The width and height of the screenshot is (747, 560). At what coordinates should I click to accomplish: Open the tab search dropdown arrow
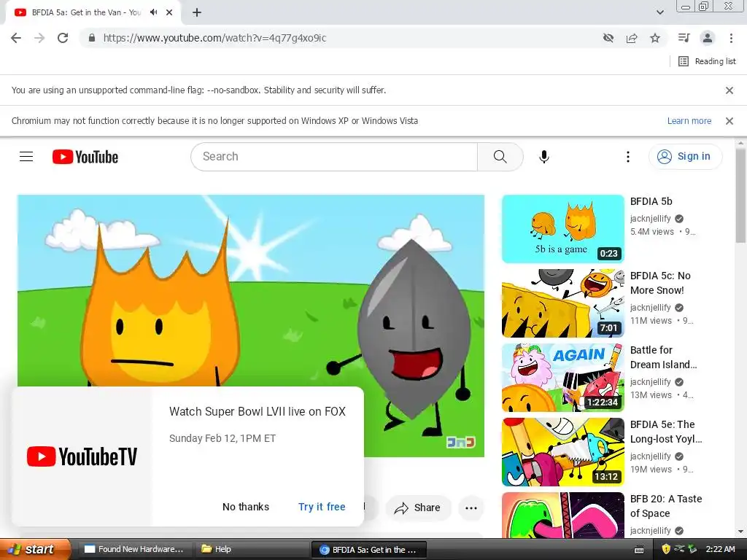659,12
